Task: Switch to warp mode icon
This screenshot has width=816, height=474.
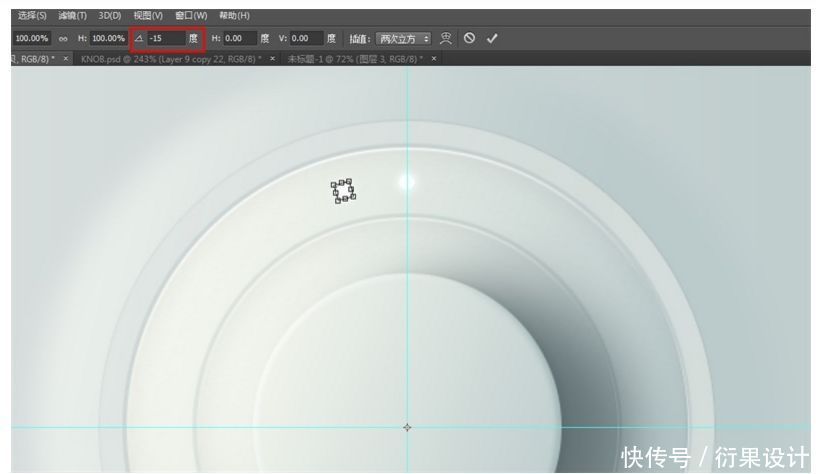Action: click(445, 39)
